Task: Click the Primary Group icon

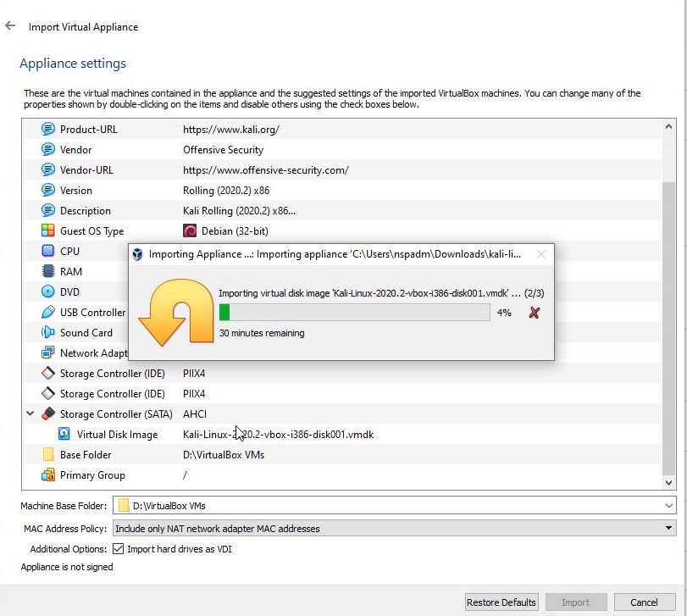Action: point(47,475)
